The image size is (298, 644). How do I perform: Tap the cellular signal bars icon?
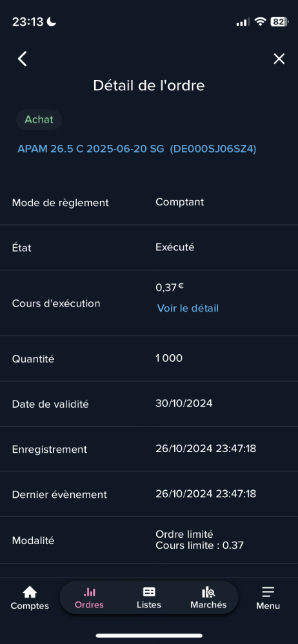coord(243,22)
